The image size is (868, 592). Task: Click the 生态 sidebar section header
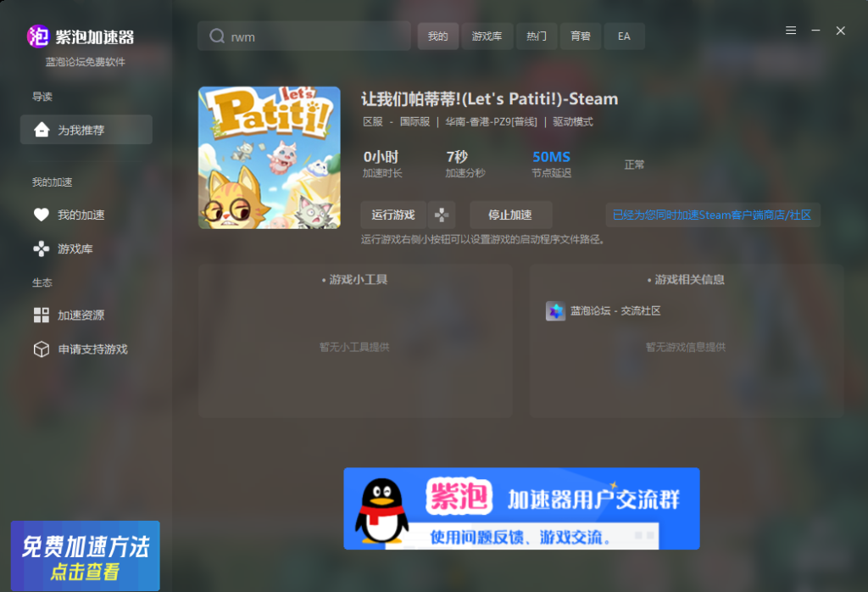click(42, 283)
